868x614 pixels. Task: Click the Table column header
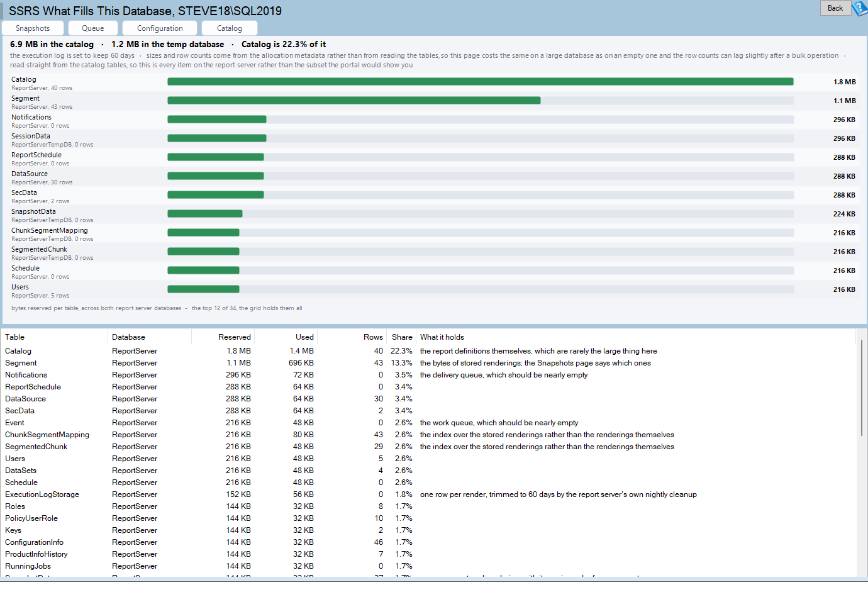[55, 337]
